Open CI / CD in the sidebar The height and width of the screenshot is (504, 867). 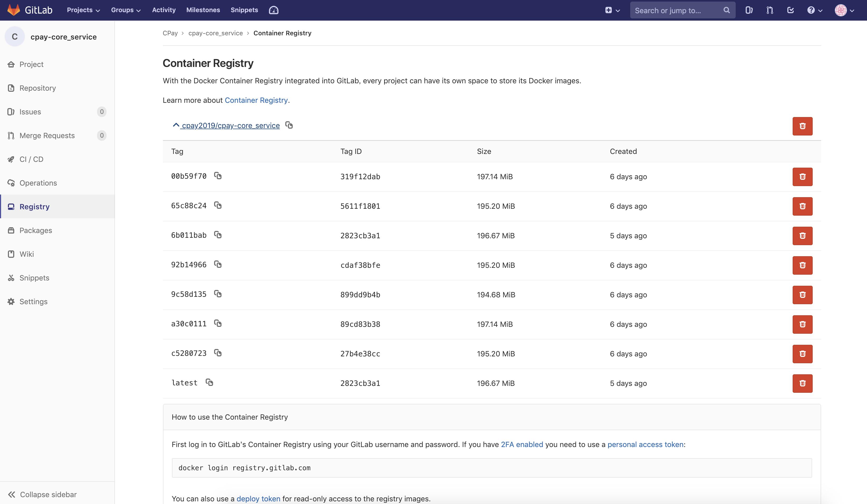[31, 159]
